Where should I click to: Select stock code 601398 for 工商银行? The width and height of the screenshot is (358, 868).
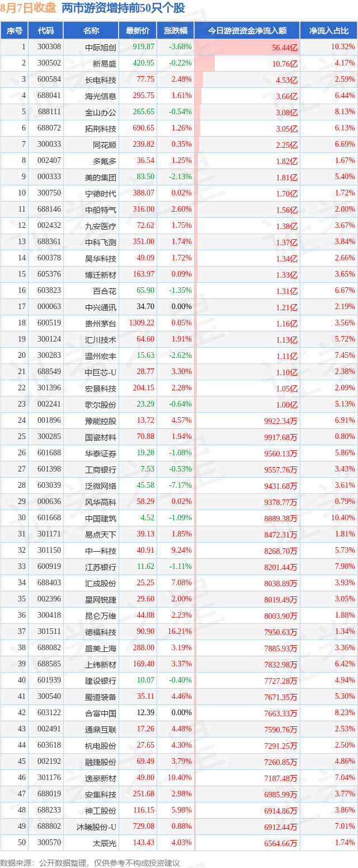[49, 469]
